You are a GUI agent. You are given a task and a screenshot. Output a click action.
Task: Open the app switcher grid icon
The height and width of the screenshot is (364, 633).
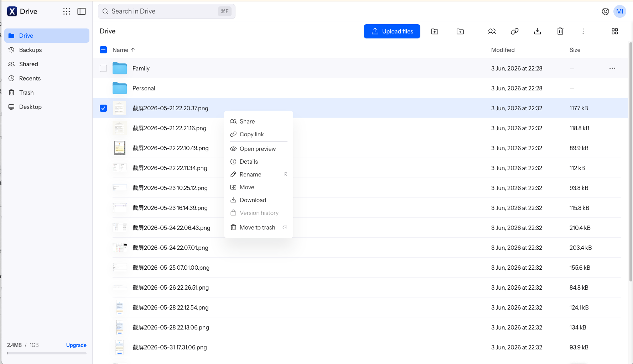click(x=67, y=11)
